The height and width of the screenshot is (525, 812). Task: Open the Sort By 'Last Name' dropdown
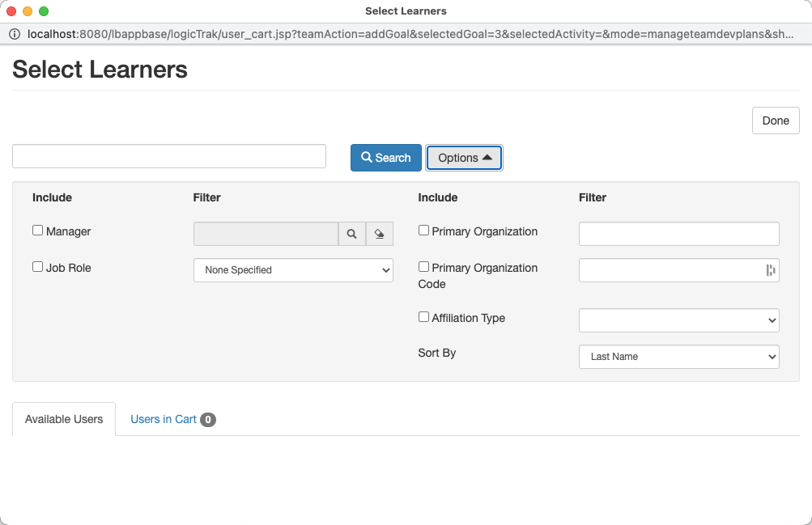coord(678,357)
